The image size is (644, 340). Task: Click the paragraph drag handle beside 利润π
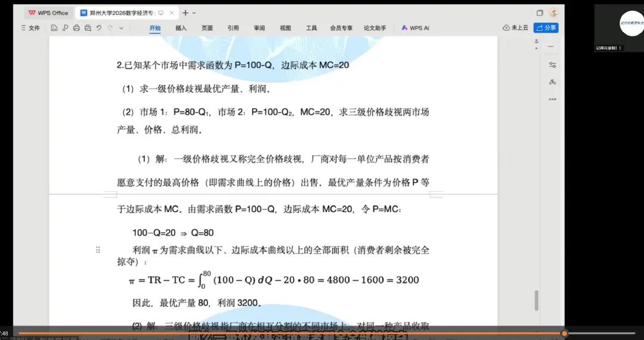98,249
